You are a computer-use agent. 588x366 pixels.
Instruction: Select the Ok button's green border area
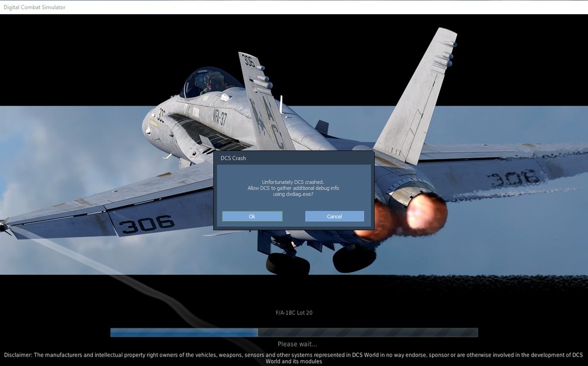(x=252, y=211)
